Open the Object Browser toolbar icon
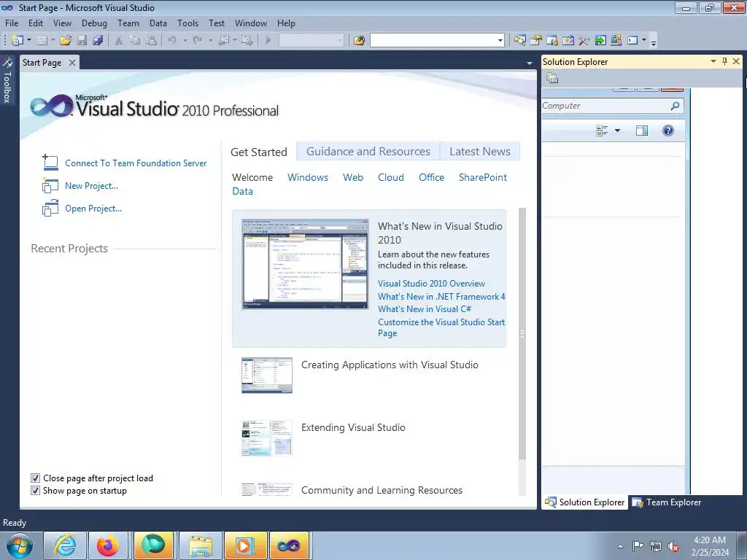The height and width of the screenshot is (560, 747). tap(568, 41)
